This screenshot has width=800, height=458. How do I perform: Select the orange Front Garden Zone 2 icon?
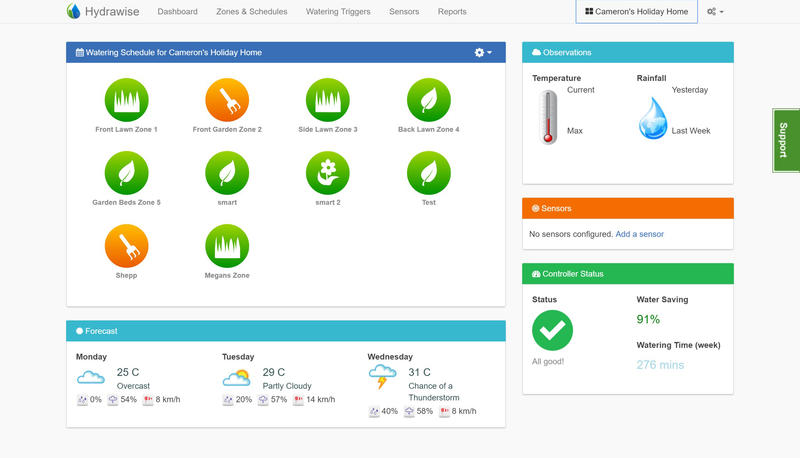point(227,100)
